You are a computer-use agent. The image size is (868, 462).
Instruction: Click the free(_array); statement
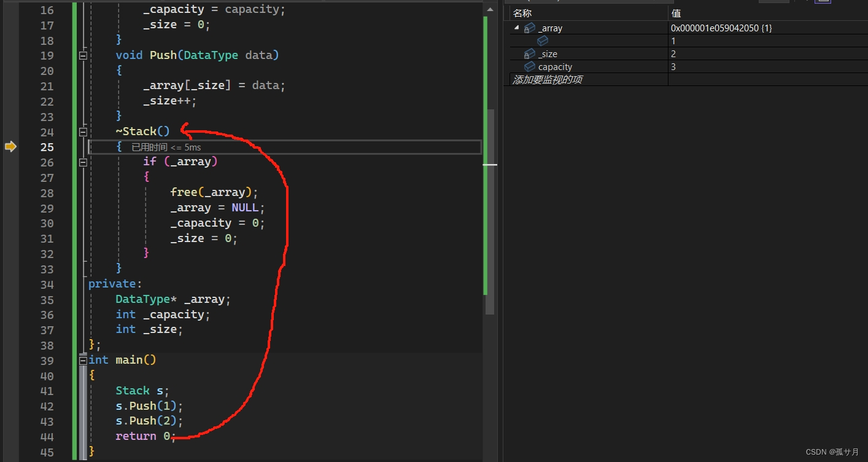(214, 192)
